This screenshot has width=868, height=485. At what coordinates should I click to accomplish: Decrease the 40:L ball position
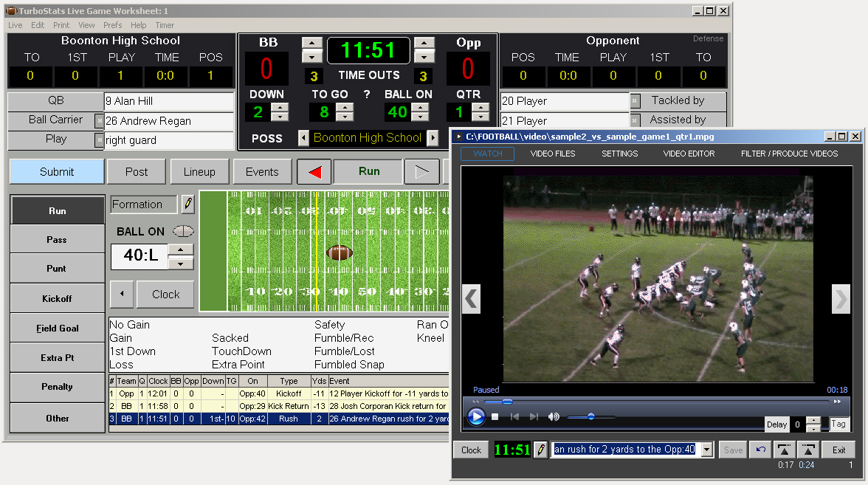(x=180, y=264)
